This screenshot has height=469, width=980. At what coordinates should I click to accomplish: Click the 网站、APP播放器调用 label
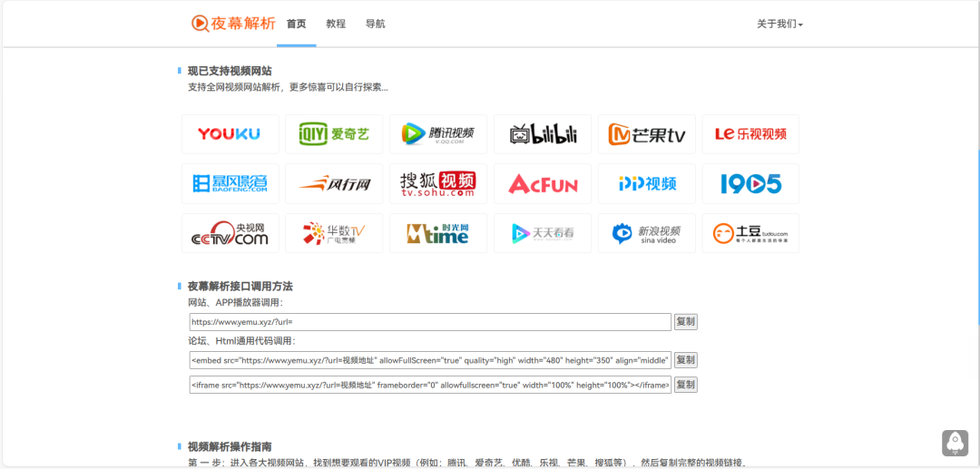pyautogui.click(x=236, y=303)
